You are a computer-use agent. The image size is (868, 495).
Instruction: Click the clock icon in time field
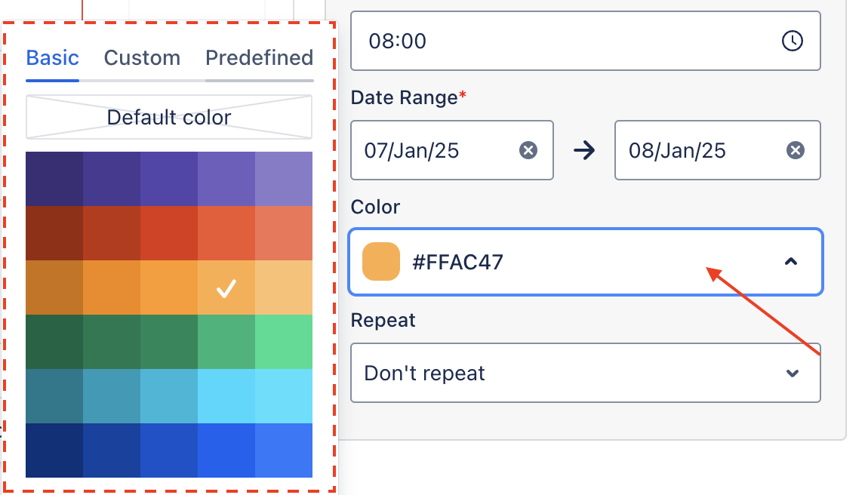[793, 41]
